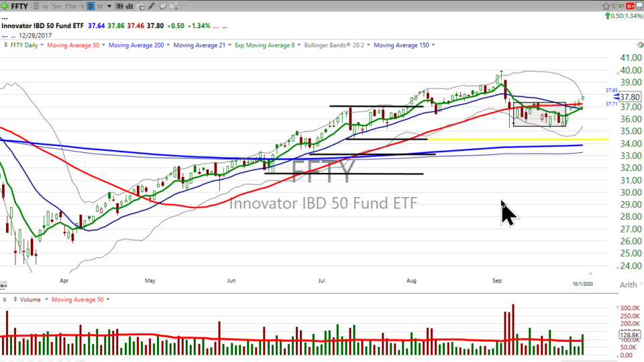The width and height of the screenshot is (644, 362).
Task: Click the 10/1/2020 date label
Action: pyautogui.click(x=583, y=284)
